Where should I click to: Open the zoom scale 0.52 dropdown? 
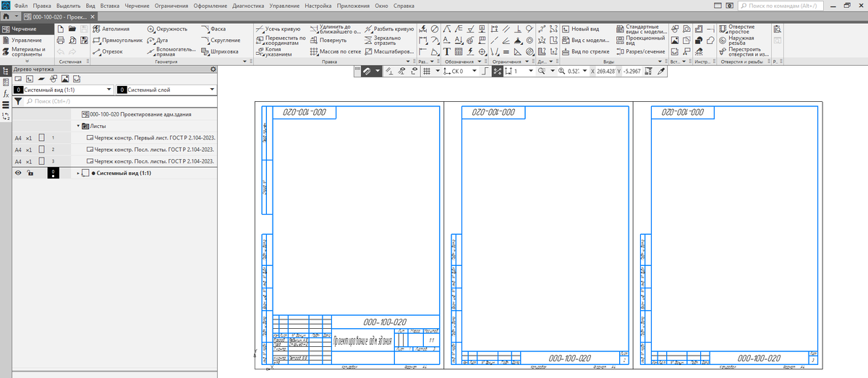coord(584,72)
